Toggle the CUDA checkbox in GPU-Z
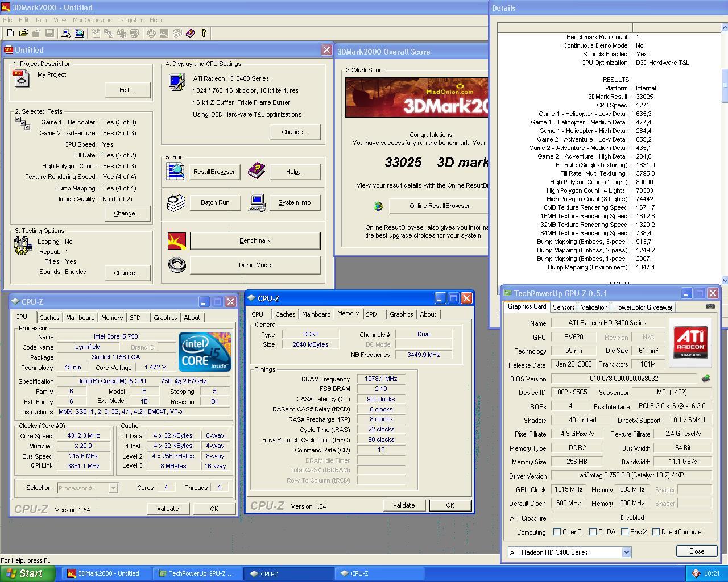 point(593,532)
